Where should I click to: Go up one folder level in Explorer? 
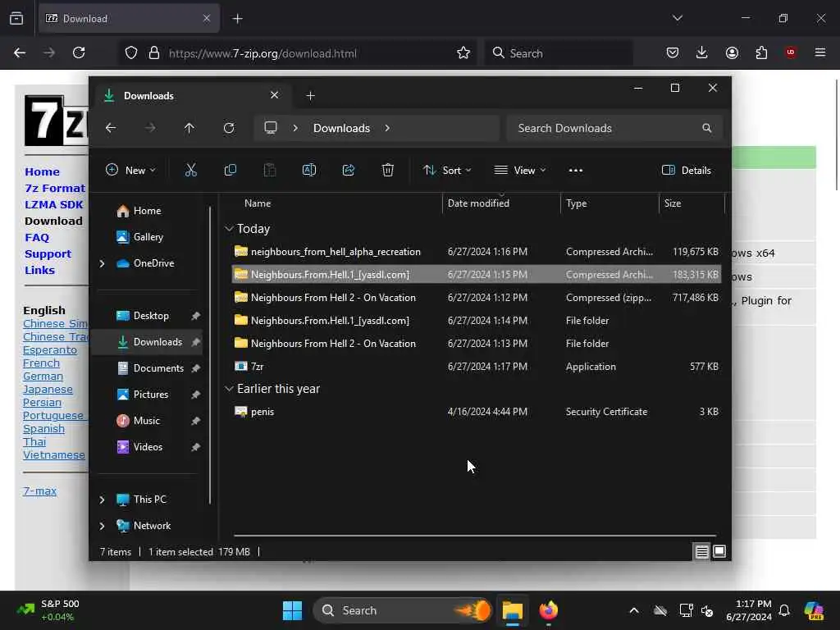tap(189, 128)
